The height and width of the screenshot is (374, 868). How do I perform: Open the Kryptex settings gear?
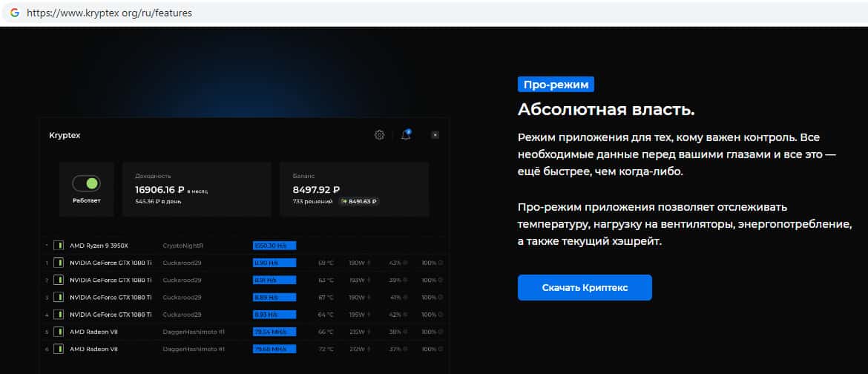pyautogui.click(x=379, y=134)
